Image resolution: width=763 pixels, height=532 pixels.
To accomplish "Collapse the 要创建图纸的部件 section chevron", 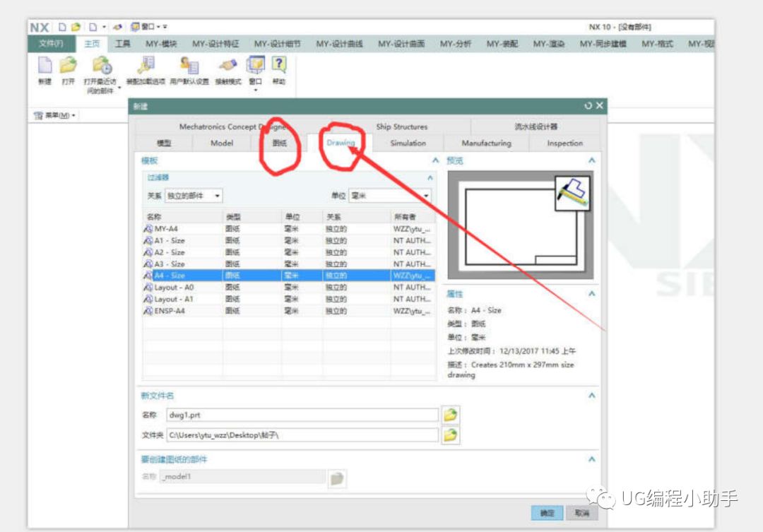I will coord(592,459).
